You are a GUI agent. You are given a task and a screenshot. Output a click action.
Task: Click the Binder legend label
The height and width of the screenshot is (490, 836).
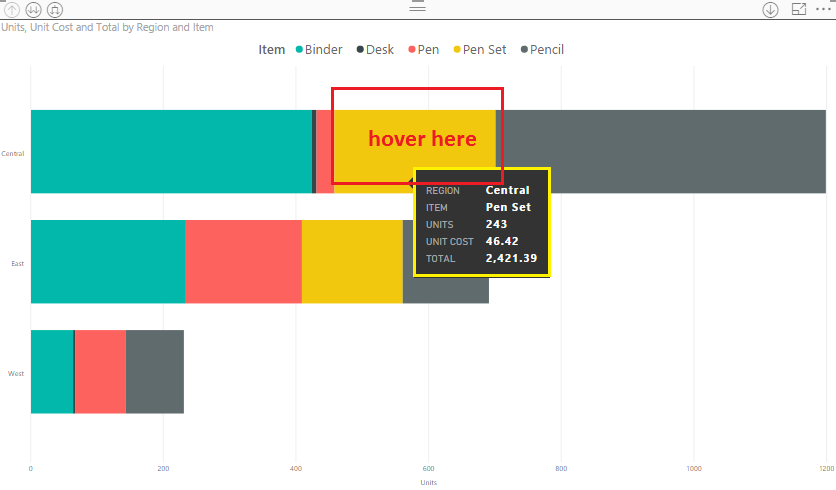click(x=324, y=50)
